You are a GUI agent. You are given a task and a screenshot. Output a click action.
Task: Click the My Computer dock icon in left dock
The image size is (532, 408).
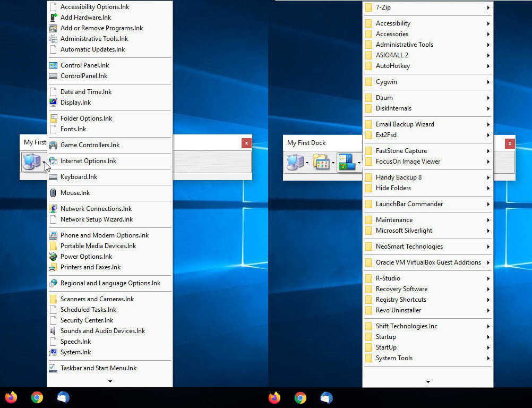31,162
